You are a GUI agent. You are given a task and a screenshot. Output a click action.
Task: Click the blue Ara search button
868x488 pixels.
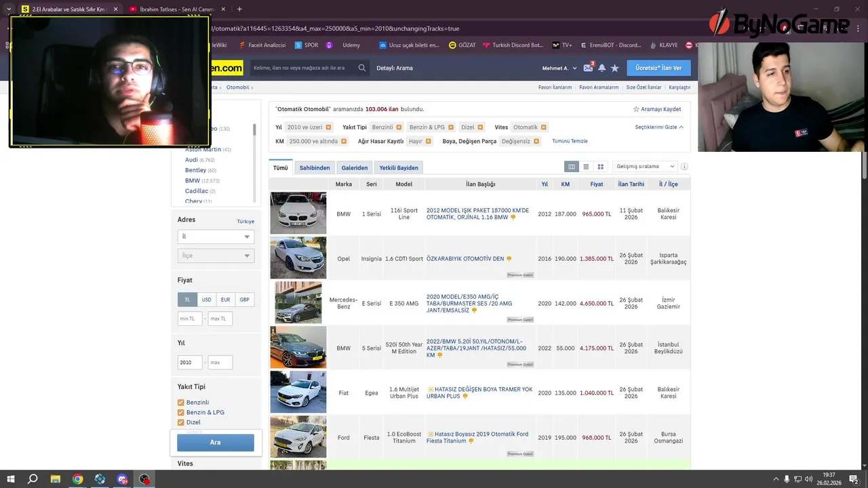(x=216, y=443)
